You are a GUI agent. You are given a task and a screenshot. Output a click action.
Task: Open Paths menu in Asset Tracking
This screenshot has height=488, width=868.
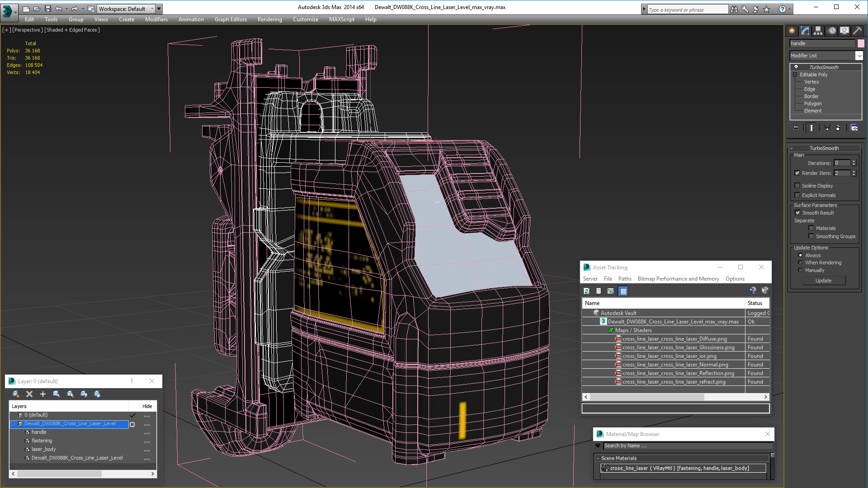[625, 279]
